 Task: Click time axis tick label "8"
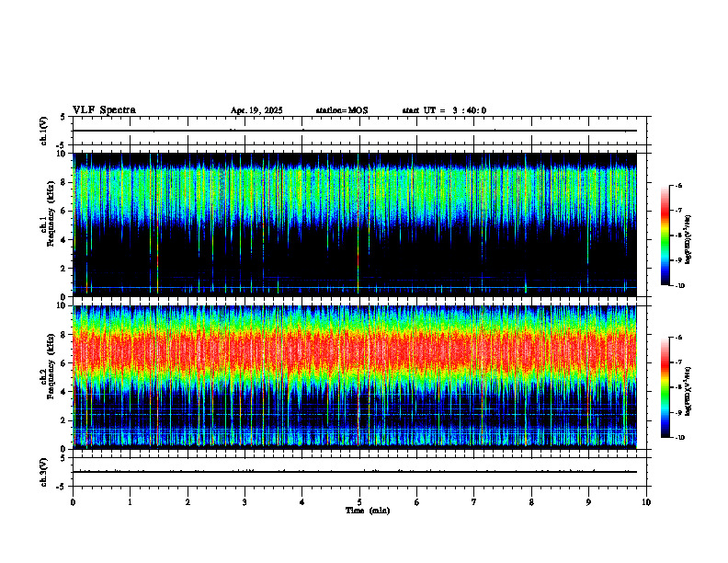click(x=531, y=502)
